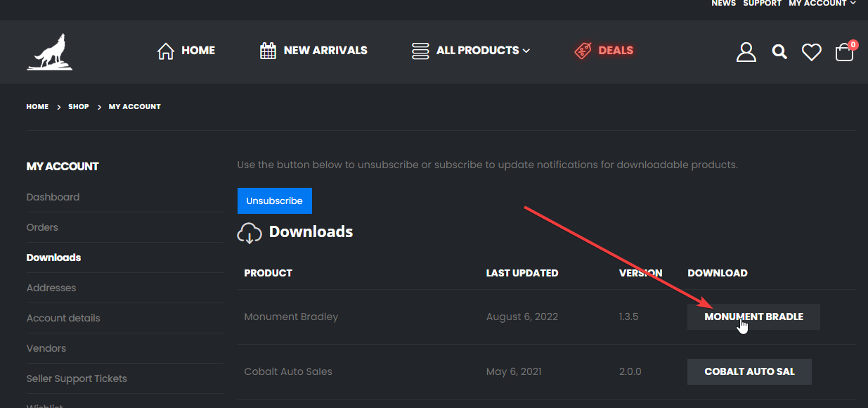Open the shopping cart icon
Viewport: 868px width, 408px height.
coord(844,52)
